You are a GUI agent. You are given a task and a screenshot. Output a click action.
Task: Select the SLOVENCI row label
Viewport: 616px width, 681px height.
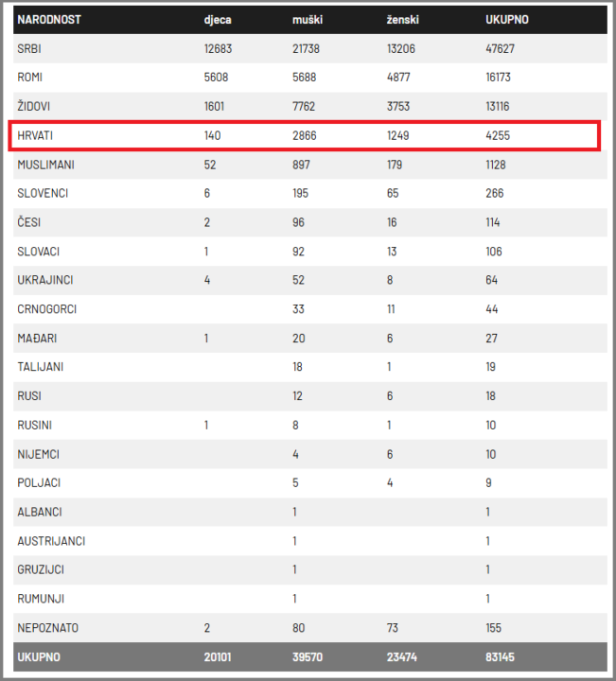pos(43,193)
